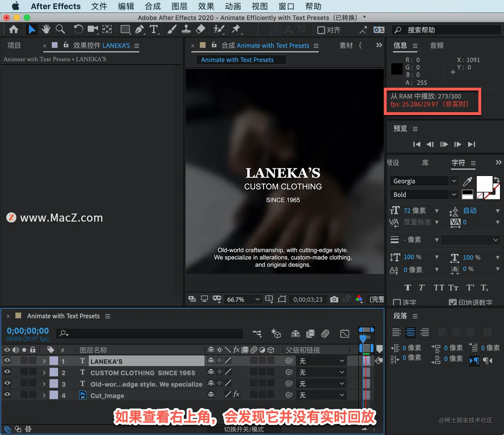Switch to the 音频 tab
Screen dimensions: 504x435
click(437, 45)
